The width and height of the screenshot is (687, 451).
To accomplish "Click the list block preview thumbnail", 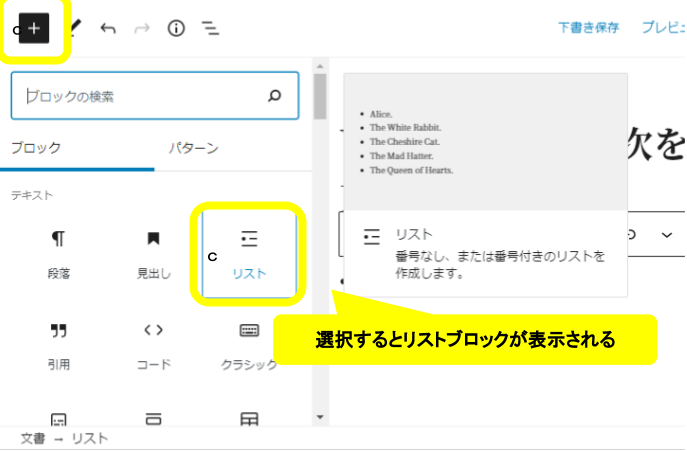I will 485,141.
